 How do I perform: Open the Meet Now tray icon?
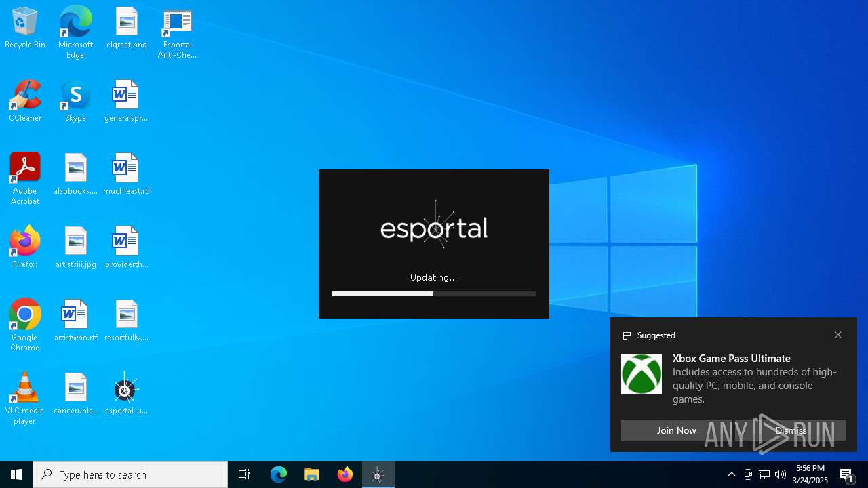click(748, 474)
